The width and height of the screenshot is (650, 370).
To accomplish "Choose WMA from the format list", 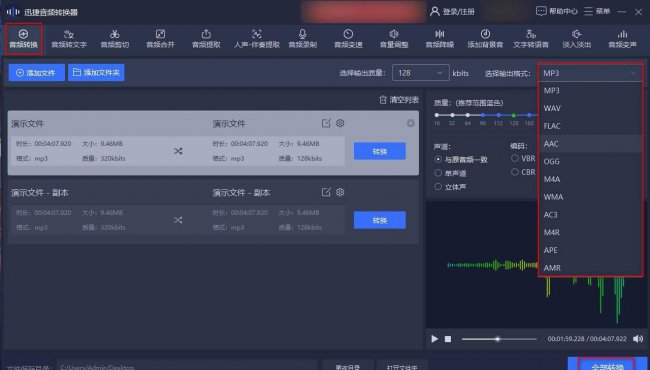I will click(x=590, y=197).
